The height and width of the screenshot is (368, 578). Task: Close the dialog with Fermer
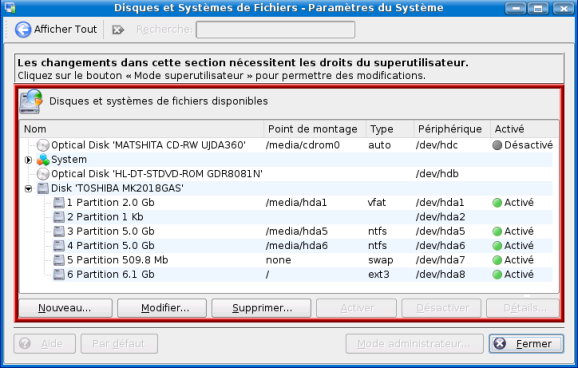[526, 344]
